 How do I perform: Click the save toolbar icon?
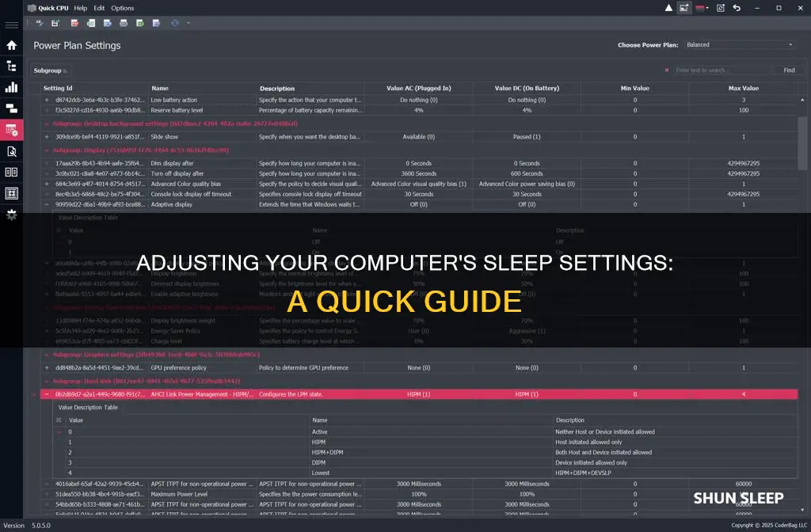pos(55,23)
